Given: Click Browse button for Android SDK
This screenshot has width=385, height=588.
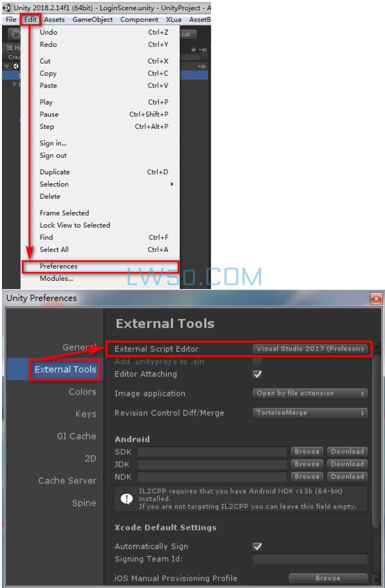Looking at the screenshot, I should 307,452.
